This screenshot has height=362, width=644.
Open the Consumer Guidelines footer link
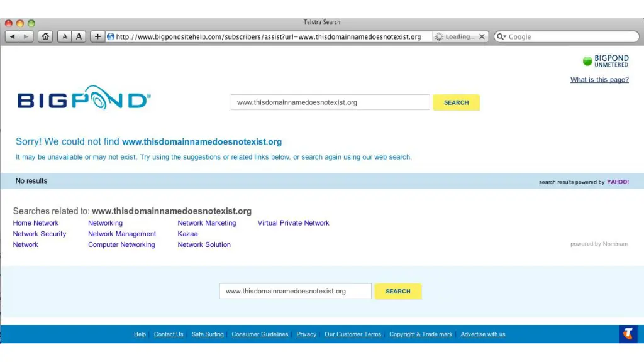coord(260,334)
